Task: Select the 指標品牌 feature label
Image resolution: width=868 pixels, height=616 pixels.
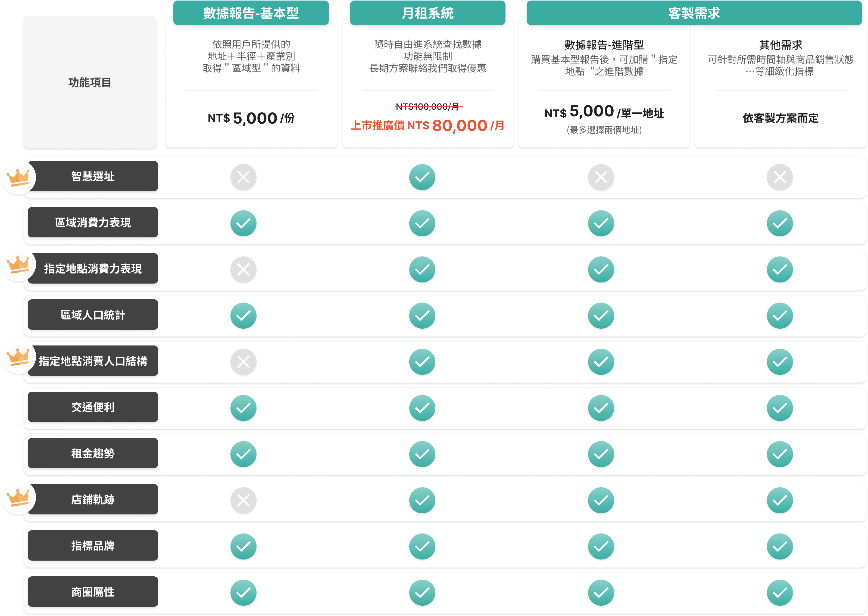Action: (93, 545)
